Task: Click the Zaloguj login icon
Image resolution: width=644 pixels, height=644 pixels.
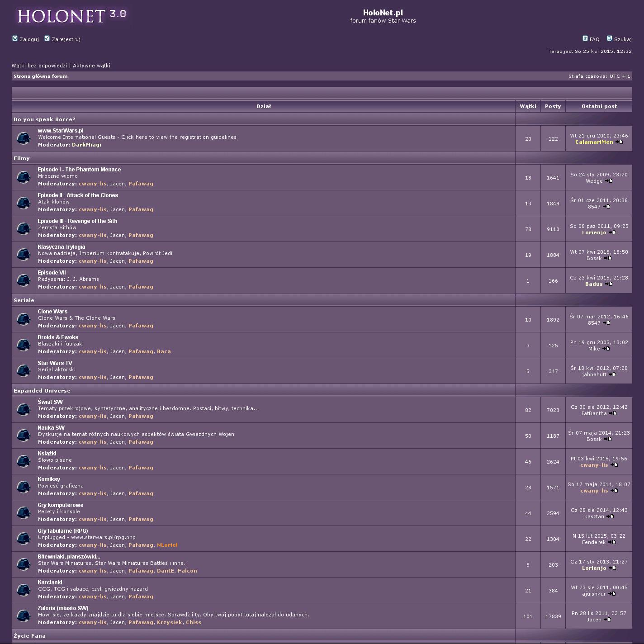Action: point(15,39)
